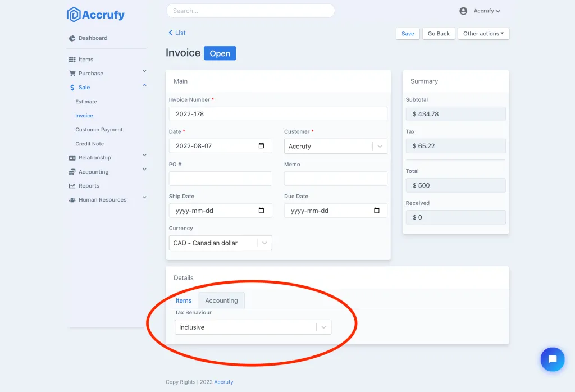Click the Total value $ 500

click(x=456, y=185)
